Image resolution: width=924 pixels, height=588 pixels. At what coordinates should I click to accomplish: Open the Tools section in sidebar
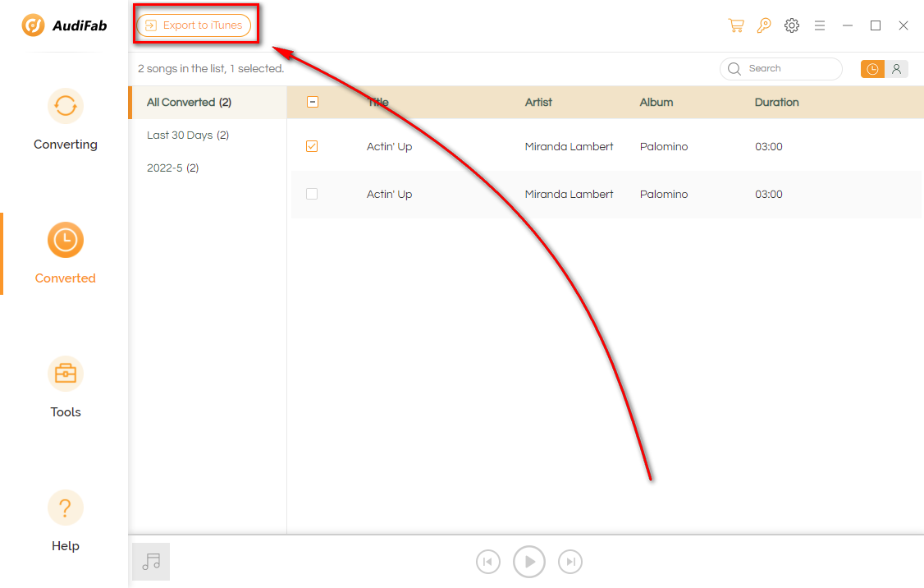point(66,388)
